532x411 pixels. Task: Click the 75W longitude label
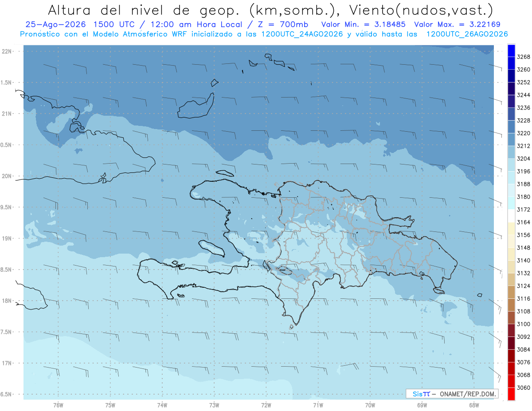tap(110, 405)
